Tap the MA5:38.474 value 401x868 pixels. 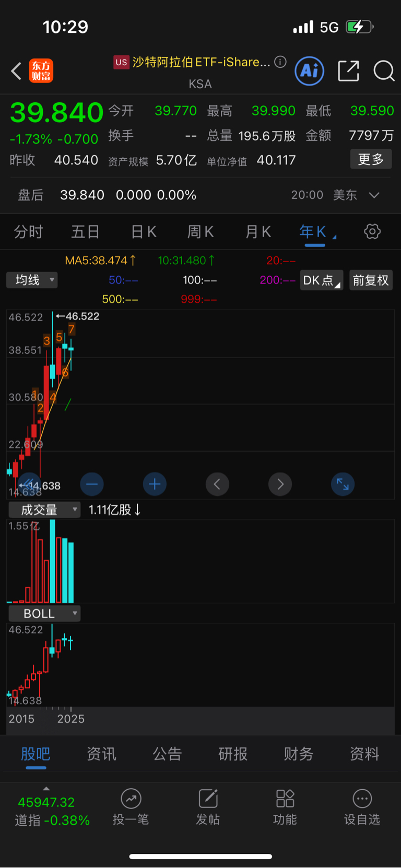[x=100, y=260]
